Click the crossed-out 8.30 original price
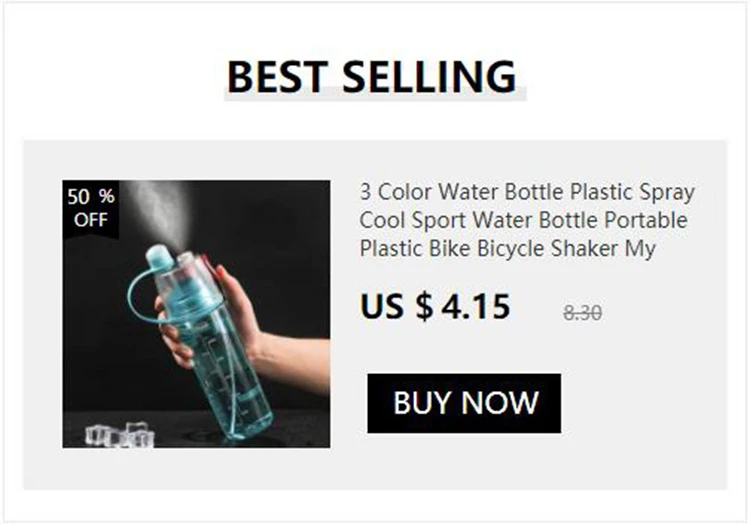The height and width of the screenshot is (524, 750). click(583, 313)
